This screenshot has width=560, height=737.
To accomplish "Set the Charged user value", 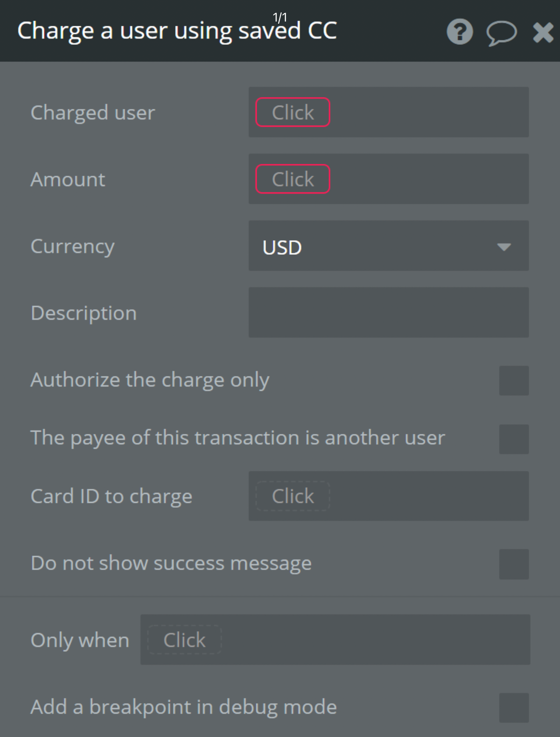I will pos(292,112).
